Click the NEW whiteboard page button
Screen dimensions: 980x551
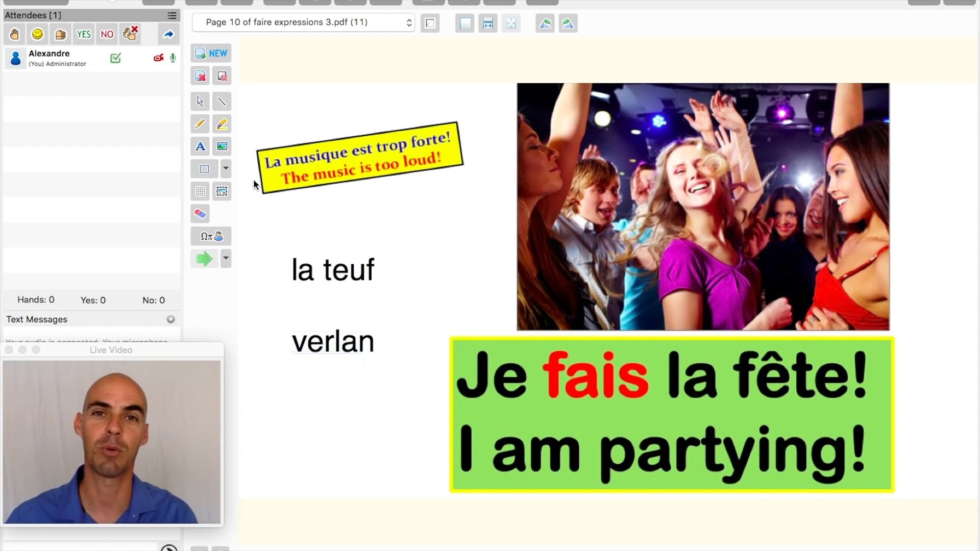211,53
